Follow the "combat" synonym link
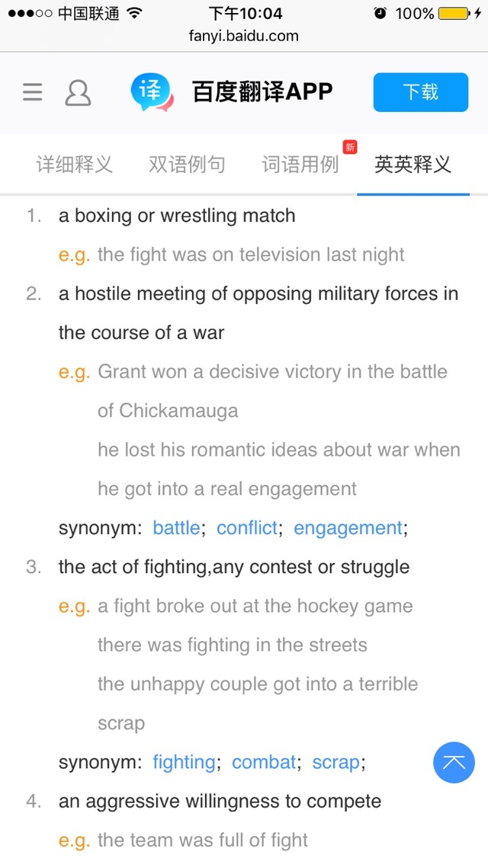This screenshot has height=868, width=488. [x=264, y=762]
